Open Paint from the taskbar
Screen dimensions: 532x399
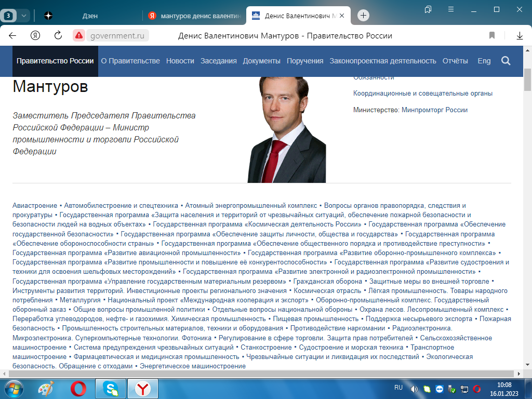point(46,389)
